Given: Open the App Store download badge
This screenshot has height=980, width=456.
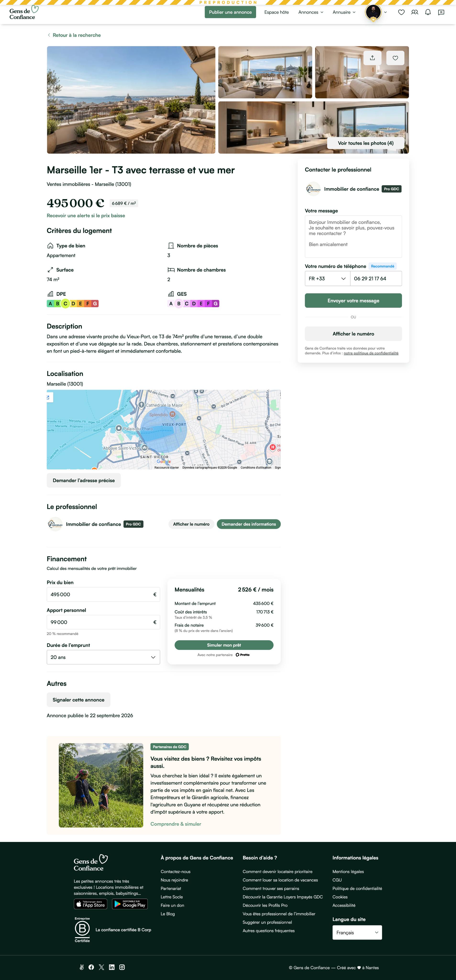Looking at the screenshot, I should (x=91, y=904).
